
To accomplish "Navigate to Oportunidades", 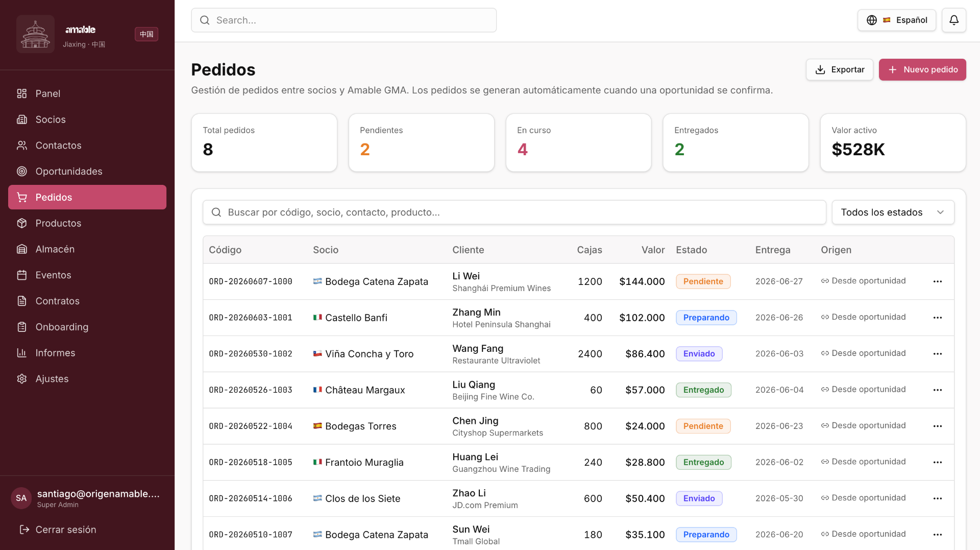I will click(x=87, y=172).
